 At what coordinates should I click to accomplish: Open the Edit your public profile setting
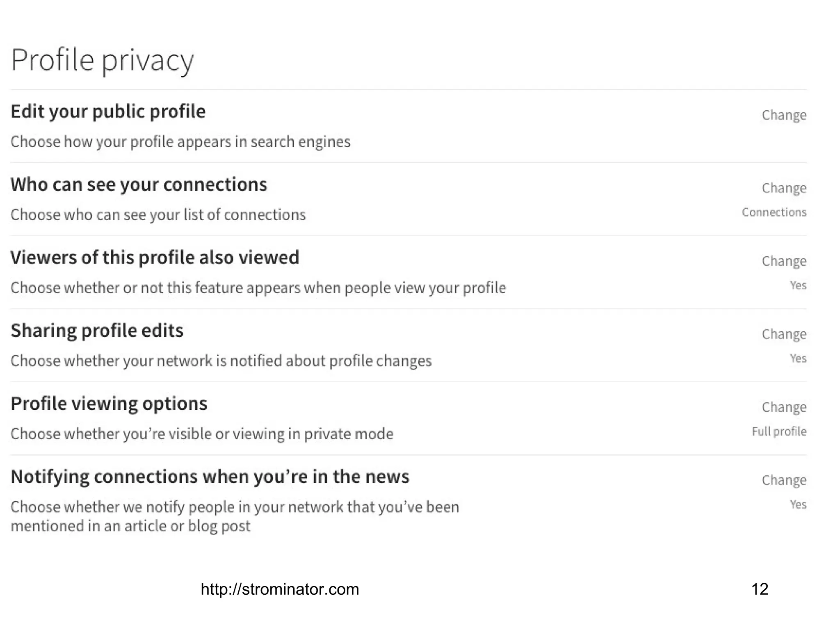click(108, 112)
